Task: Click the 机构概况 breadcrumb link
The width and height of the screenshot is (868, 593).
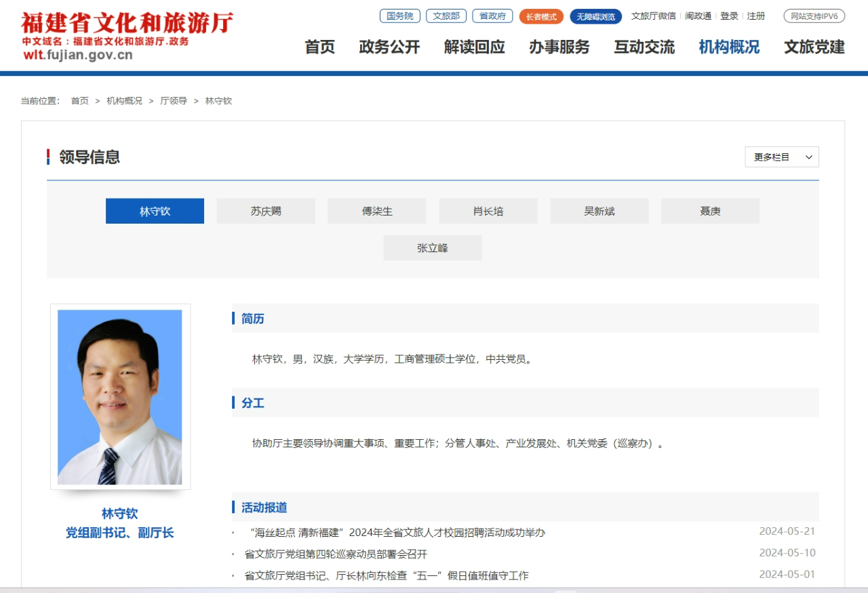Action: (125, 100)
